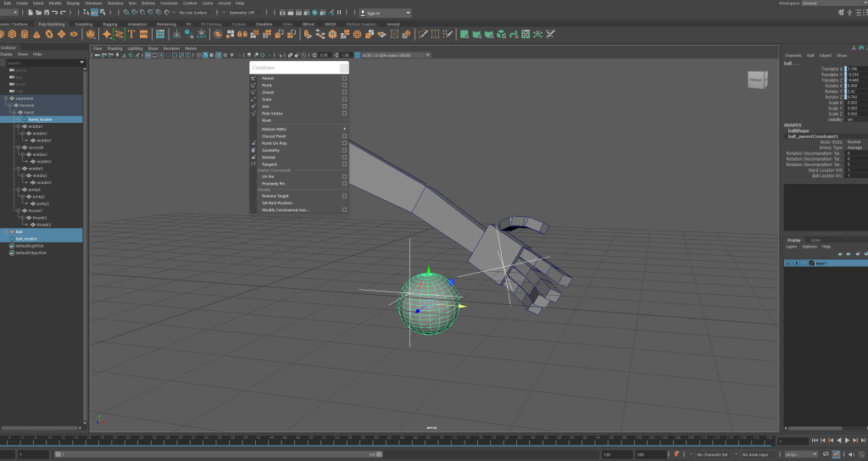Click the Snap to grids icon

pos(127,12)
